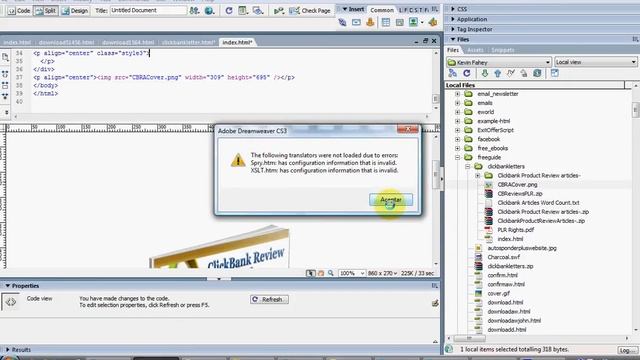Image resolution: width=640 pixels, height=360 pixels.
Task: Select the Hand tool in status bar
Action: (x=321, y=273)
